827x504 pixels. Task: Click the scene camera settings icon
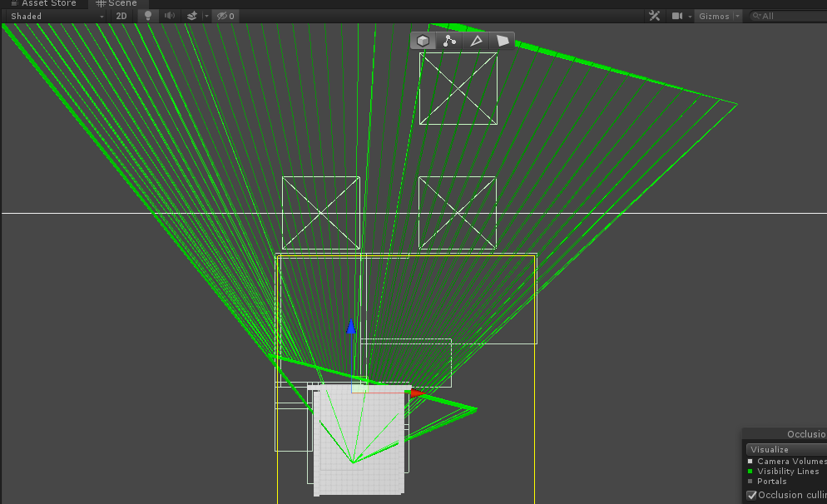click(677, 16)
